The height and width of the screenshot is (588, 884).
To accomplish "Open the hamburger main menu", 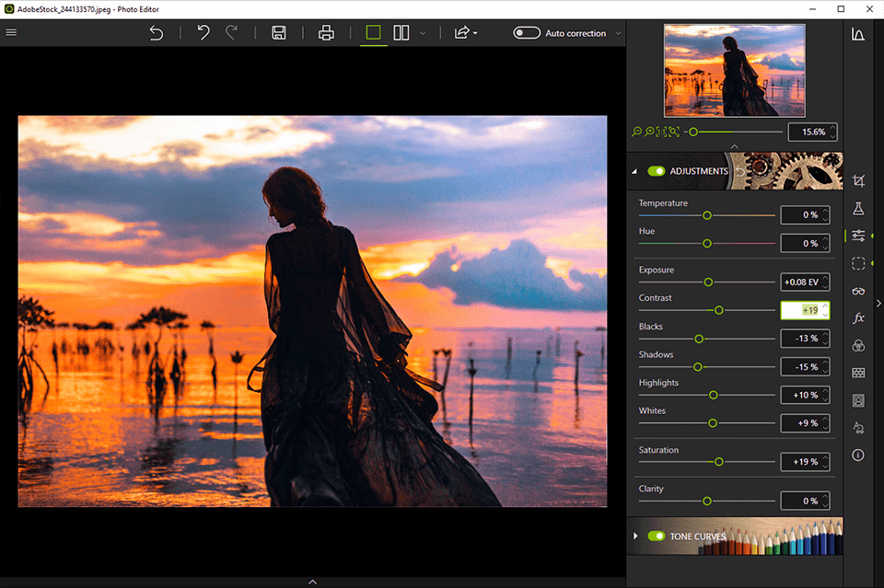I will click(x=11, y=33).
